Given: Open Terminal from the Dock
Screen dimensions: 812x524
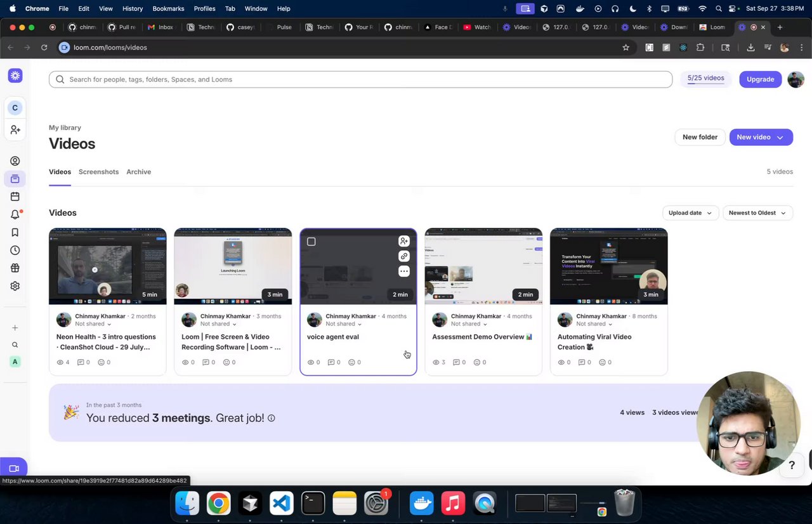Looking at the screenshot, I should pyautogui.click(x=313, y=503).
